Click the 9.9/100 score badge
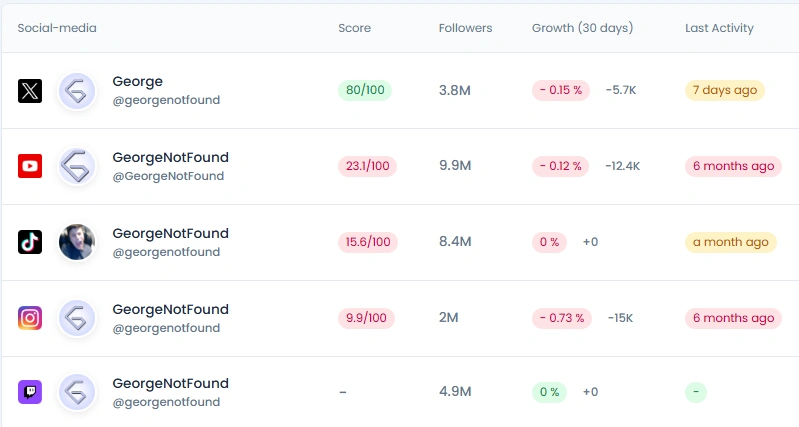Screen dimensions: 799x427 click(x=366, y=318)
